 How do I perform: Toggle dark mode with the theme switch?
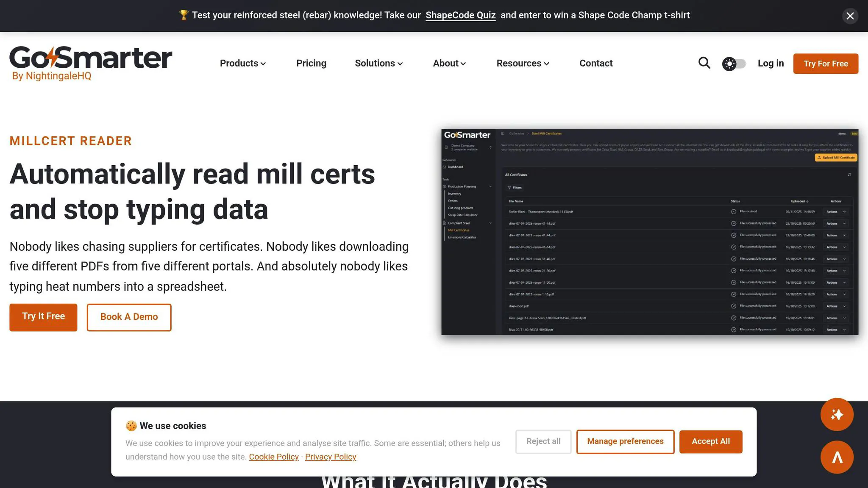point(734,63)
